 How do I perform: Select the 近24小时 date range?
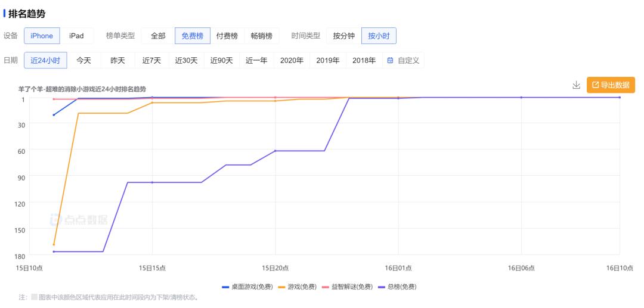click(45, 60)
